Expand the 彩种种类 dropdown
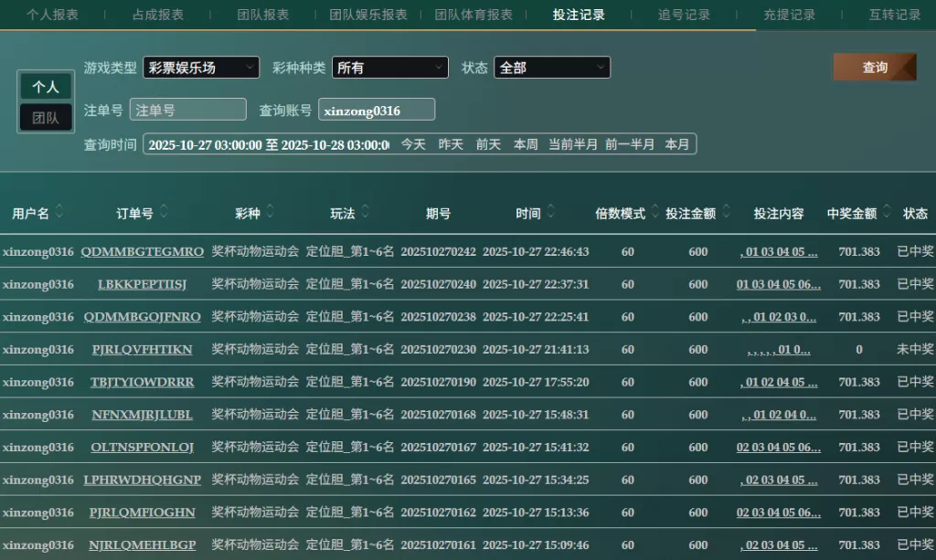 [x=390, y=68]
